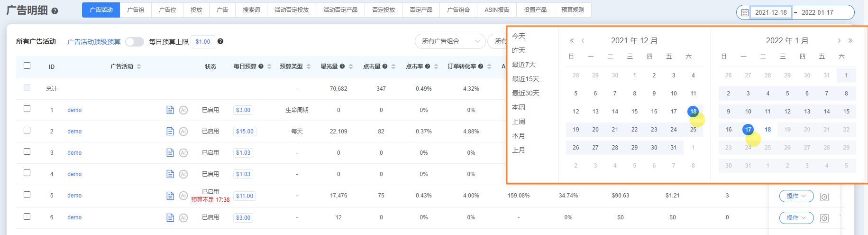Sort by 曝光量 column arrows
Screen dimensions: 868x235
pos(351,66)
